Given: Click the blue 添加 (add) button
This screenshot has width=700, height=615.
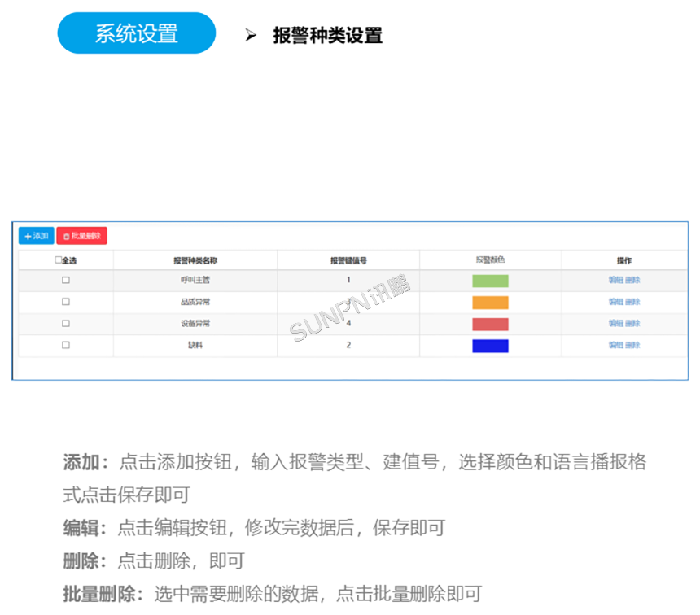Looking at the screenshot, I should point(36,236).
